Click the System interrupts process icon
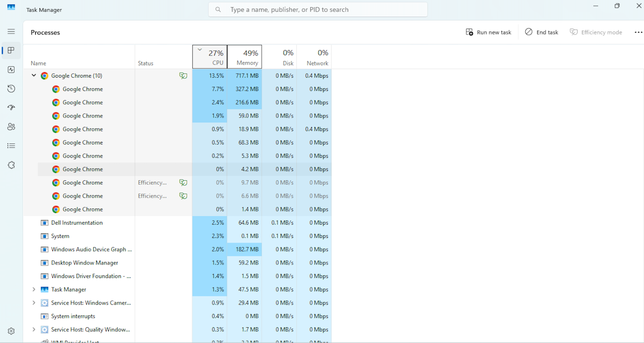This screenshot has height=343, width=644. coord(45,316)
